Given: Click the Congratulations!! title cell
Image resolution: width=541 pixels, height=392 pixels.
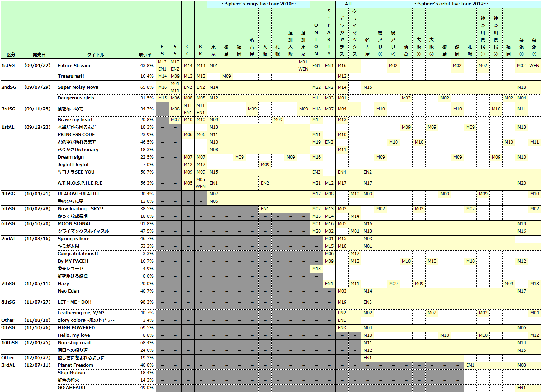Looking at the screenshot, I should (x=96, y=254).
